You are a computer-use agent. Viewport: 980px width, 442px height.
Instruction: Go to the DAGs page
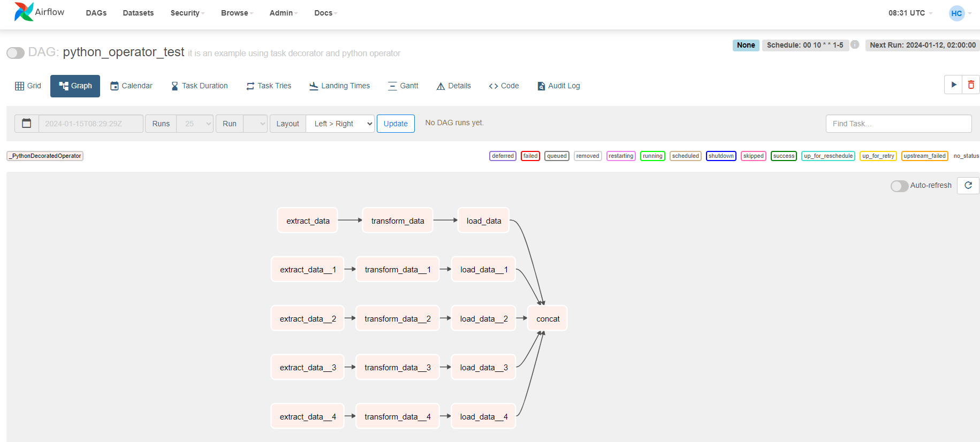pos(96,13)
